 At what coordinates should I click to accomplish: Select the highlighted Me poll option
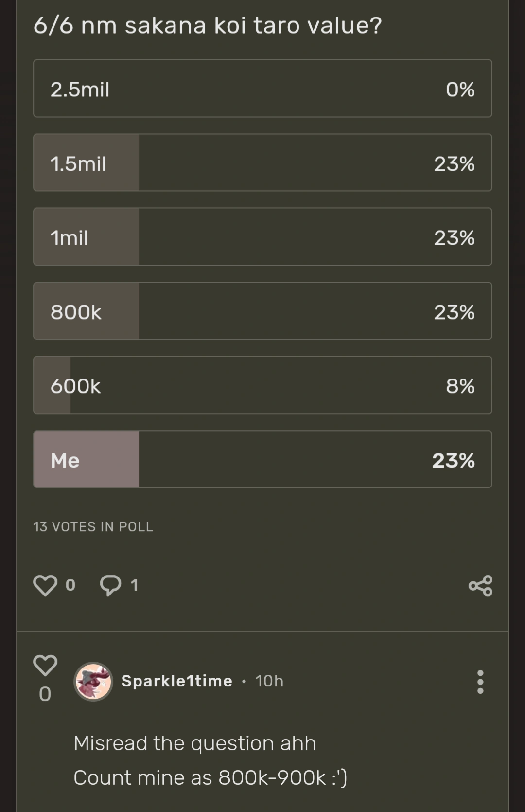point(262,459)
